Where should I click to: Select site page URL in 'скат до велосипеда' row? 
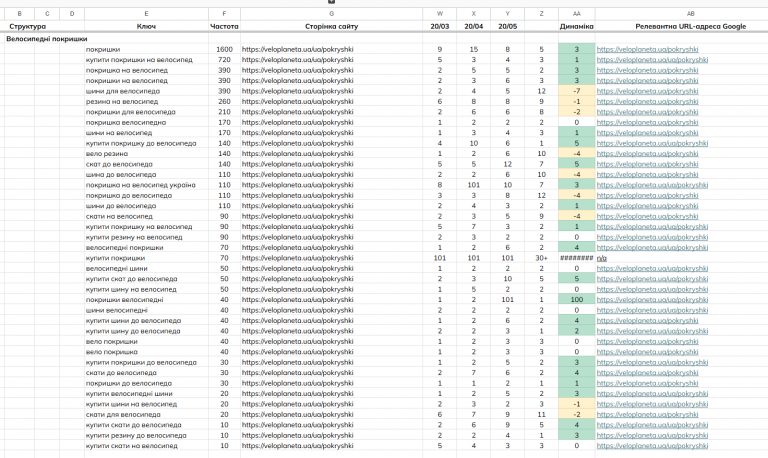tap(297, 164)
